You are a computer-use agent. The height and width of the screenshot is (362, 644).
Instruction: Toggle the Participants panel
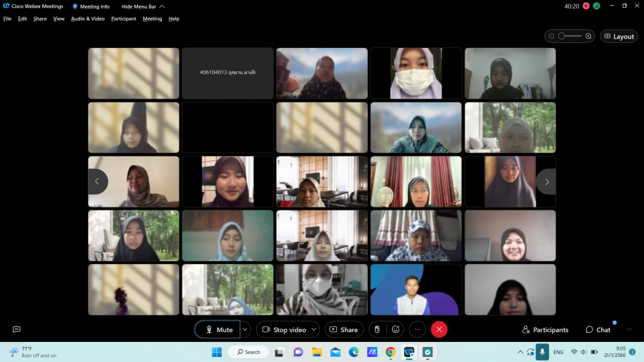pyautogui.click(x=545, y=330)
